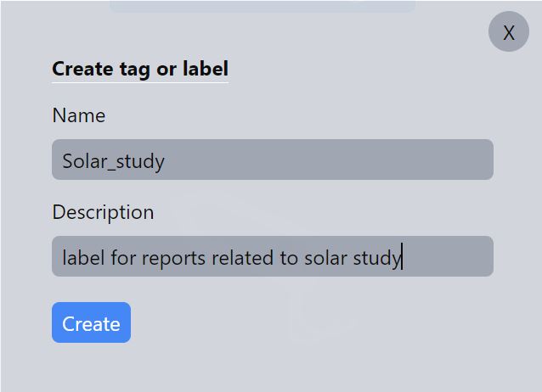Click the Description field label
Image resolution: width=542 pixels, height=392 pixels.
click(103, 212)
